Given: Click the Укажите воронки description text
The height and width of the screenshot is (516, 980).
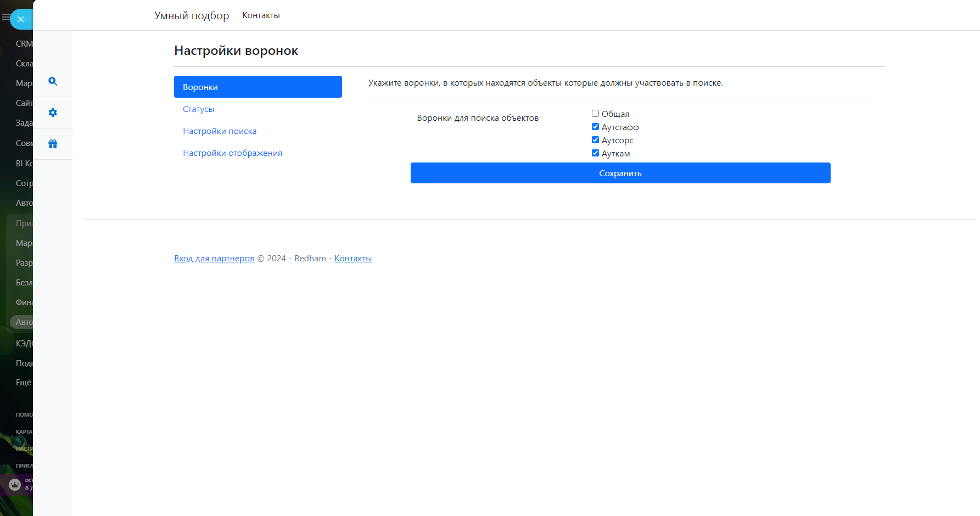Looking at the screenshot, I should tap(546, 83).
